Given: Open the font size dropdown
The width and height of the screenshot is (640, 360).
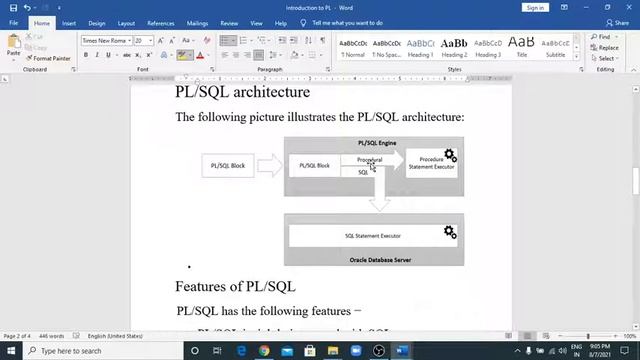Looking at the screenshot, I should tap(150, 40).
